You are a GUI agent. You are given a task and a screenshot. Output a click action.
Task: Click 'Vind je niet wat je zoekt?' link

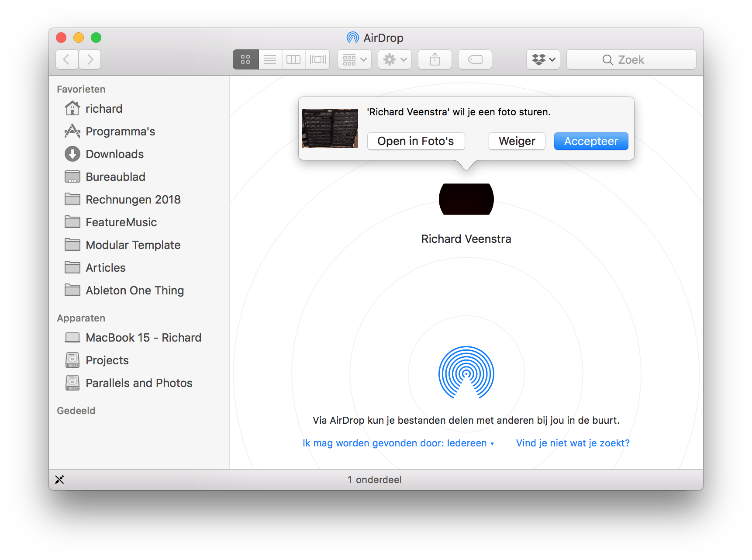[x=573, y=443]
